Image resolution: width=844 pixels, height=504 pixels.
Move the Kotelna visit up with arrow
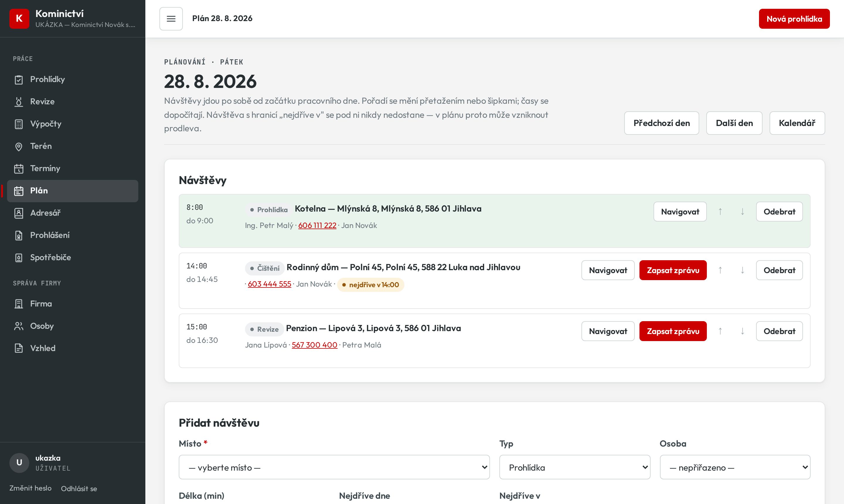[720, 212]
